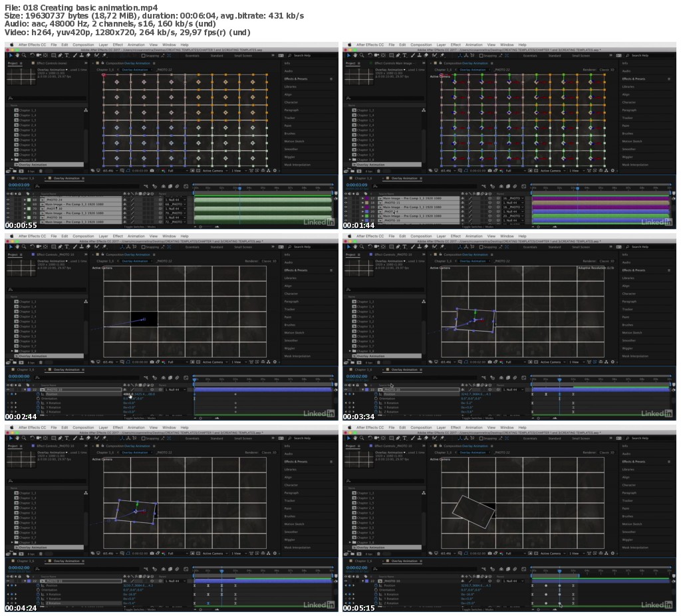Viewport: 681px width, 616px height.
Task: Expand the Chapter 3_8 folder in 00:00:55 frame
Action: [x=12, y=159]
